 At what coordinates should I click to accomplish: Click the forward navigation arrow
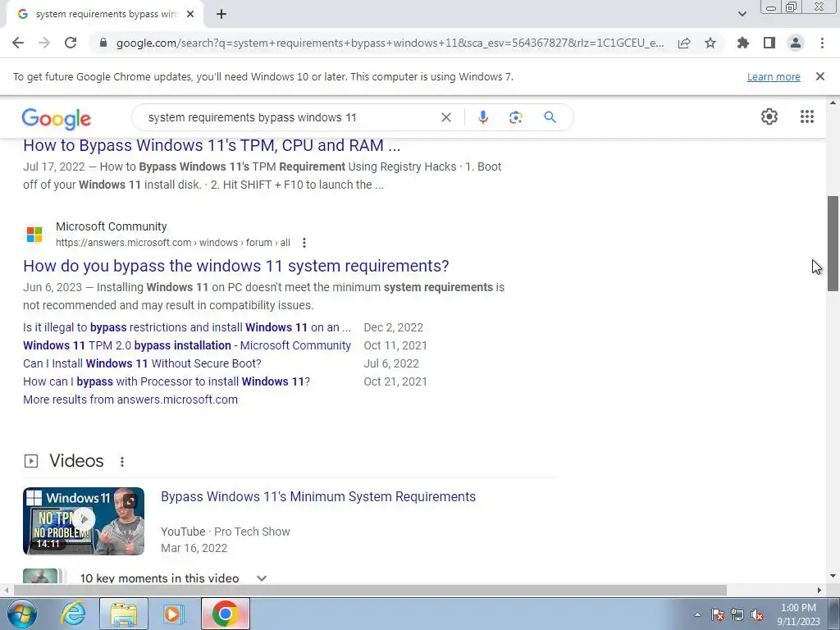point(44,43)
